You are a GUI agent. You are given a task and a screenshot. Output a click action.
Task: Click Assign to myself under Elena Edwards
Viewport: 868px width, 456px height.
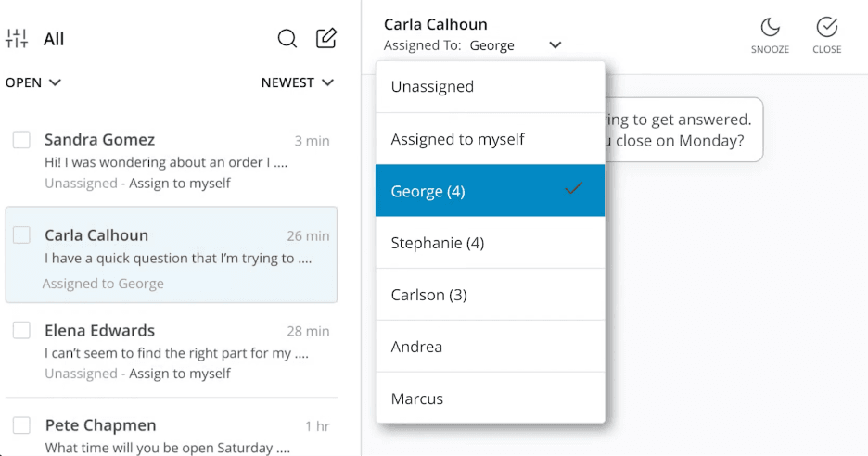click(x=178, y=374)
